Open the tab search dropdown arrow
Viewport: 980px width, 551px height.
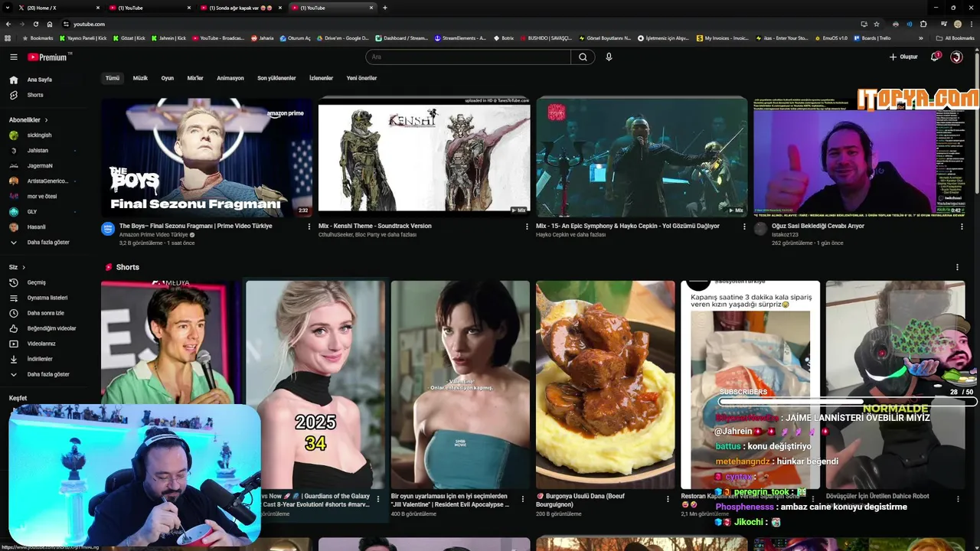(x=7, y=8)
